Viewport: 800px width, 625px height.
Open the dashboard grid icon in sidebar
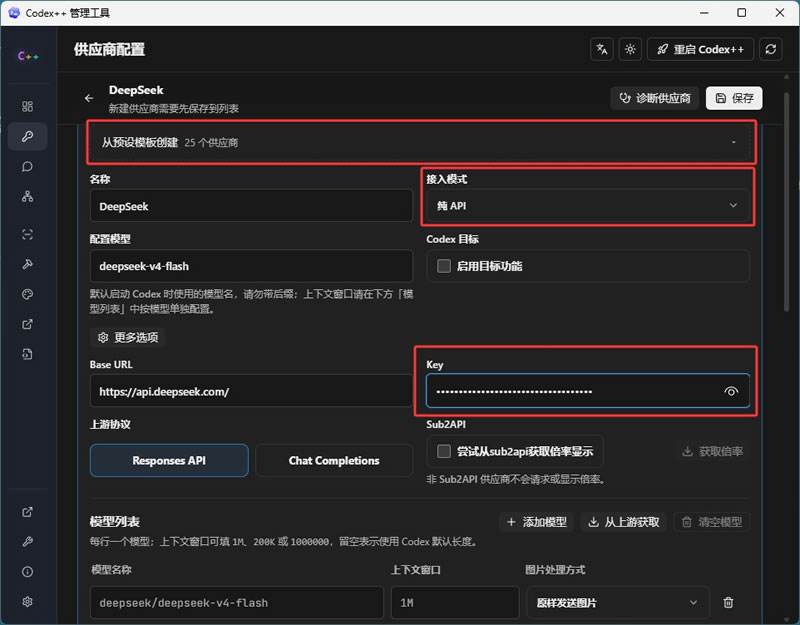(28, 106)
